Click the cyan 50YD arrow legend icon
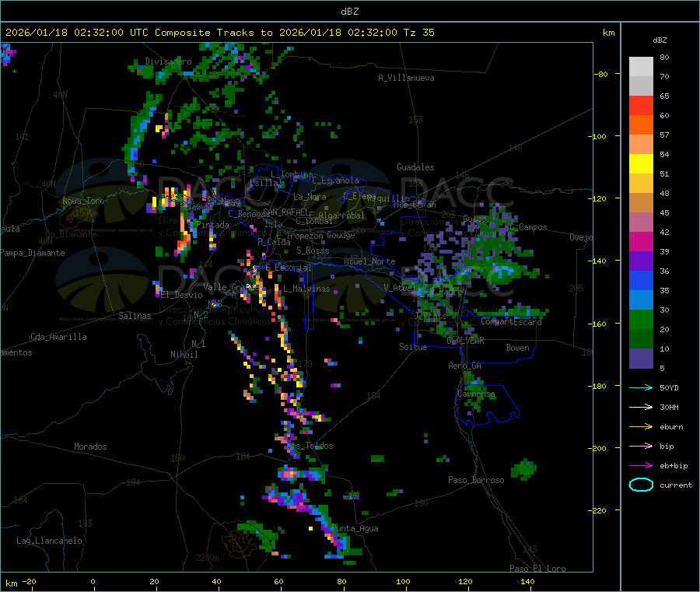 641,387
